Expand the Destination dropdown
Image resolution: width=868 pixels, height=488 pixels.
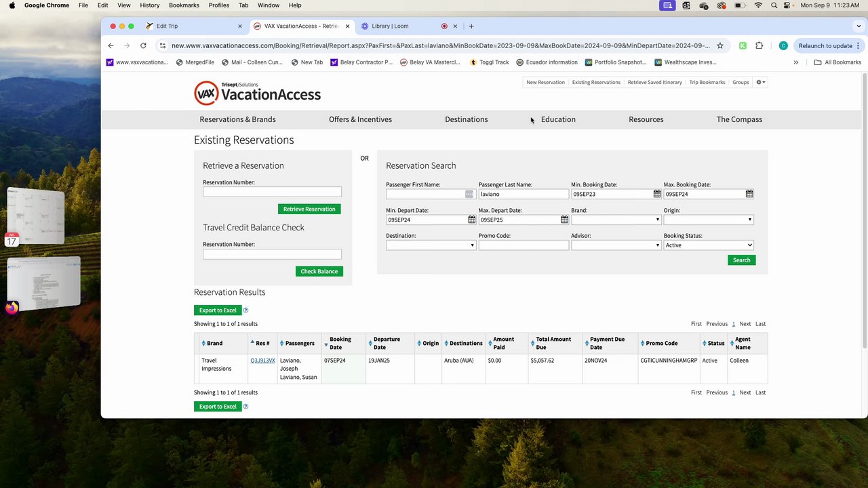(431, 245)
